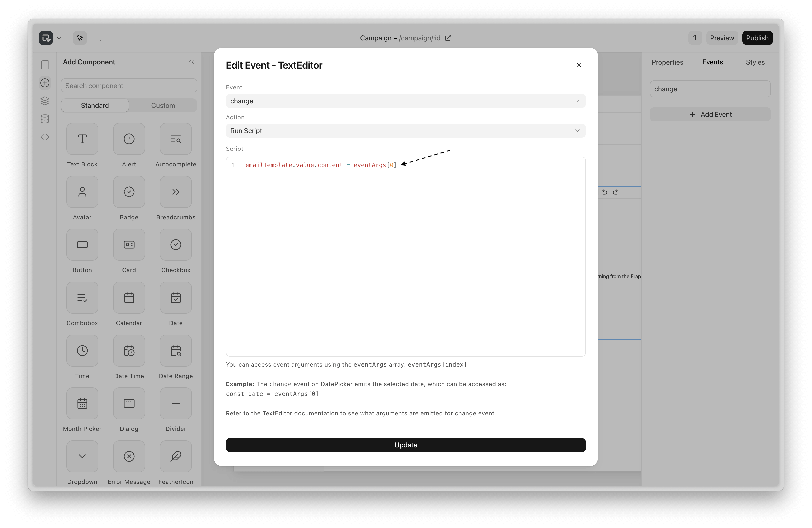Click the FeatherIcon component
812x528 pixels.
[176, 456]
